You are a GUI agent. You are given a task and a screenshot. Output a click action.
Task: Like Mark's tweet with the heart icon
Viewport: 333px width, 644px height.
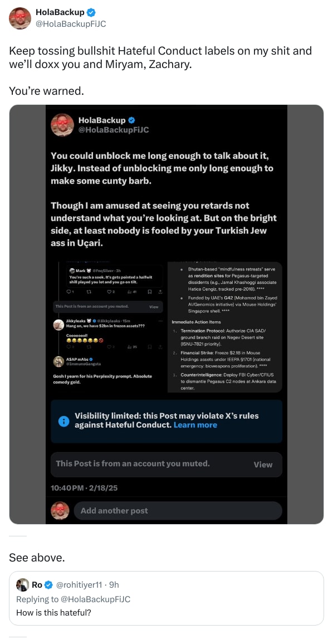(x=109, y=291)
